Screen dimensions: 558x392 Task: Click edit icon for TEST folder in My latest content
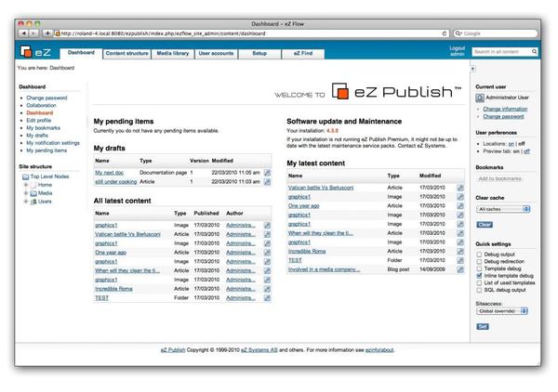click(460, 260)
